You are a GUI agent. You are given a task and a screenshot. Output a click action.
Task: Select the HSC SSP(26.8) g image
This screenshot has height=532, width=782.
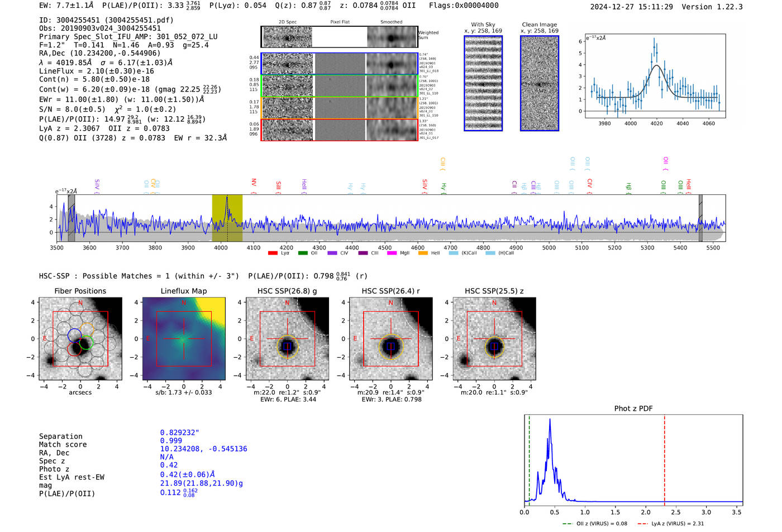click(x=287, y=339)
